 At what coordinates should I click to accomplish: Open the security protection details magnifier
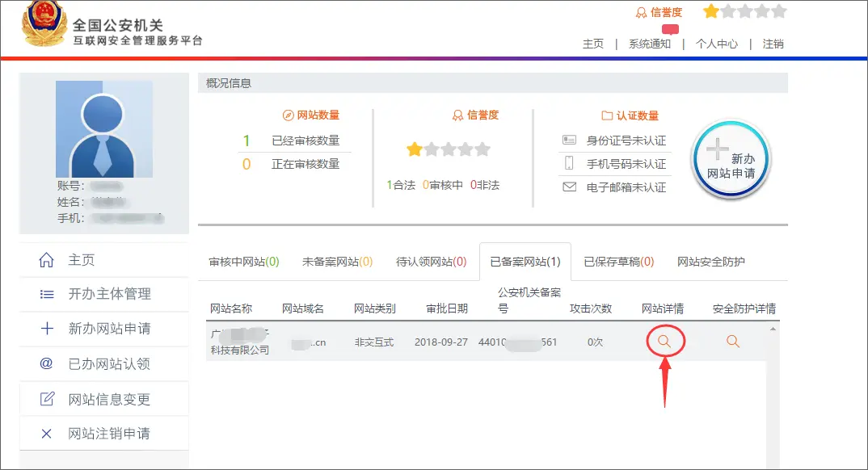pos(733,342)
